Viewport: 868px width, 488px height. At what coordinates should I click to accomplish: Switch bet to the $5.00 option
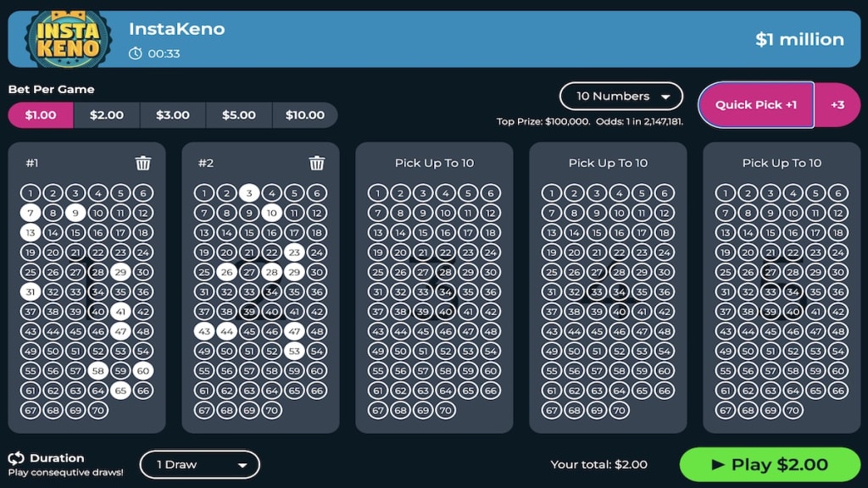point(239,114)
